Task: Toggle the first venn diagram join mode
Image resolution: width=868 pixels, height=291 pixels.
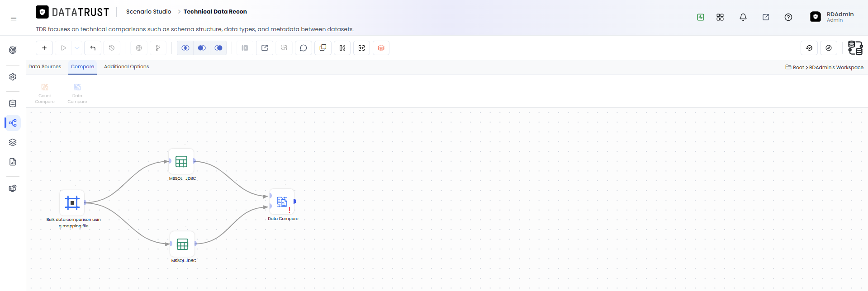Action: click(185, 48)
